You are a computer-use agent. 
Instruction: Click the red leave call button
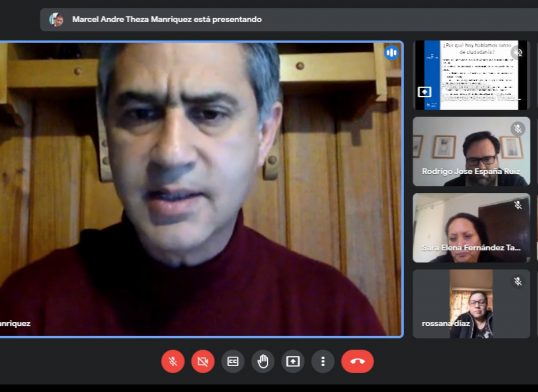[x=358, y=361]
